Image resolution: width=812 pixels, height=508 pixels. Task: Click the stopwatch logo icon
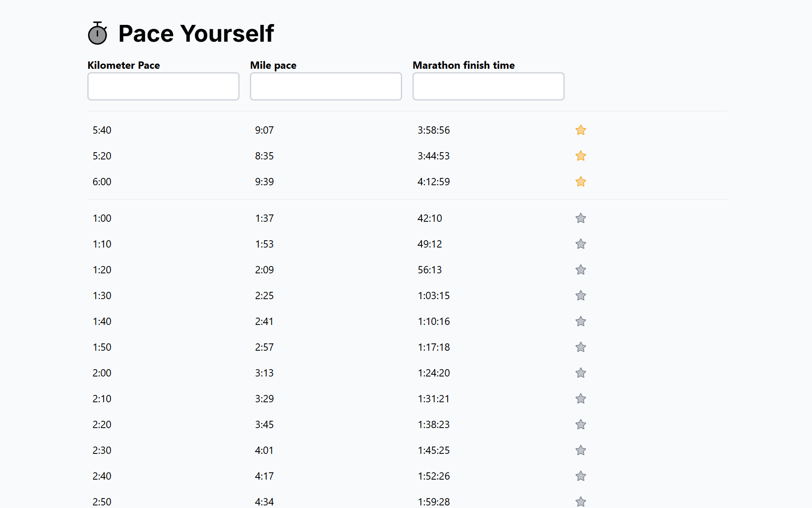pyautogui.click(x=98, y=34)
